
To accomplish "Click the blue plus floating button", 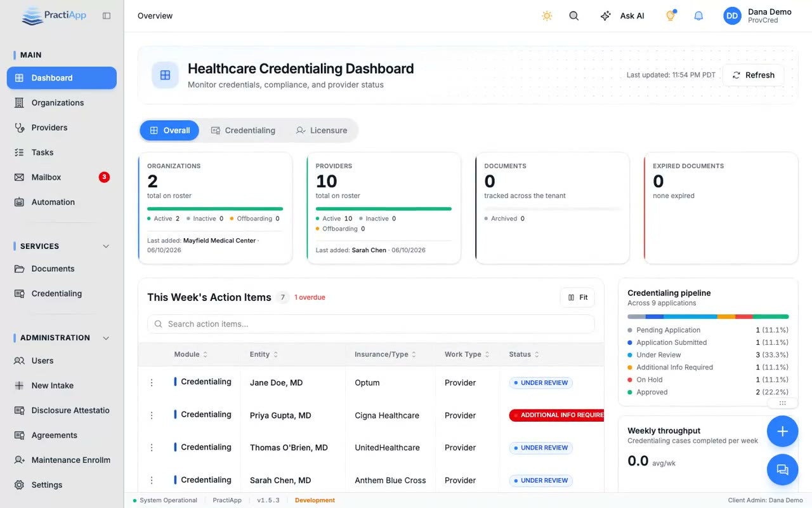I will coord(782,432).
